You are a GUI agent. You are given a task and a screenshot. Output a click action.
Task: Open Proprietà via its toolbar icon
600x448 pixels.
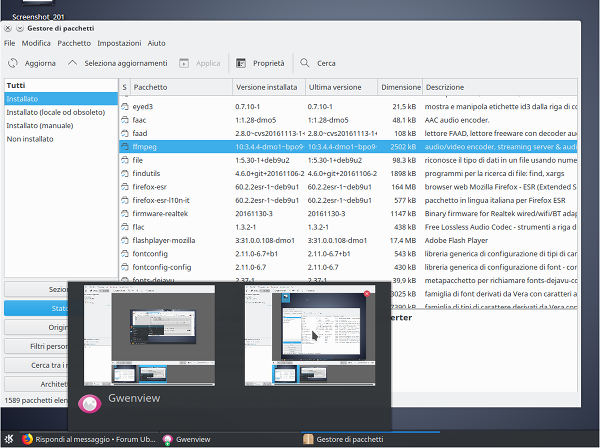click(241, 63)
